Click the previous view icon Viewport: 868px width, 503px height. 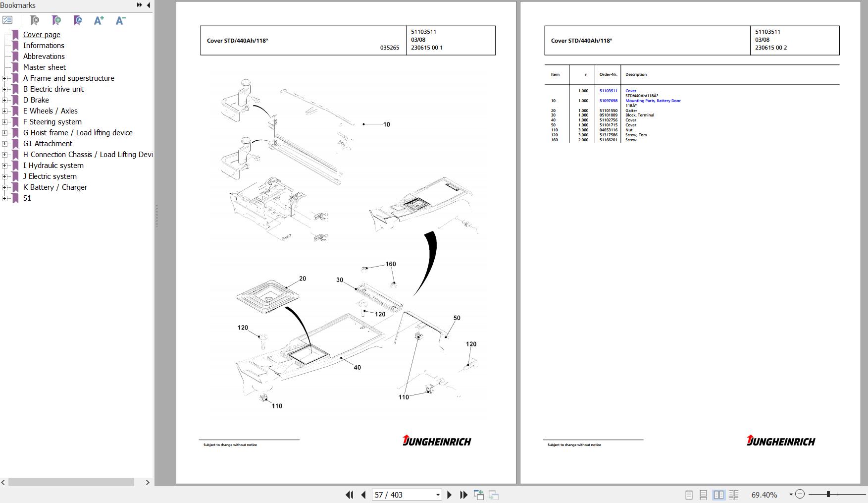479,495
